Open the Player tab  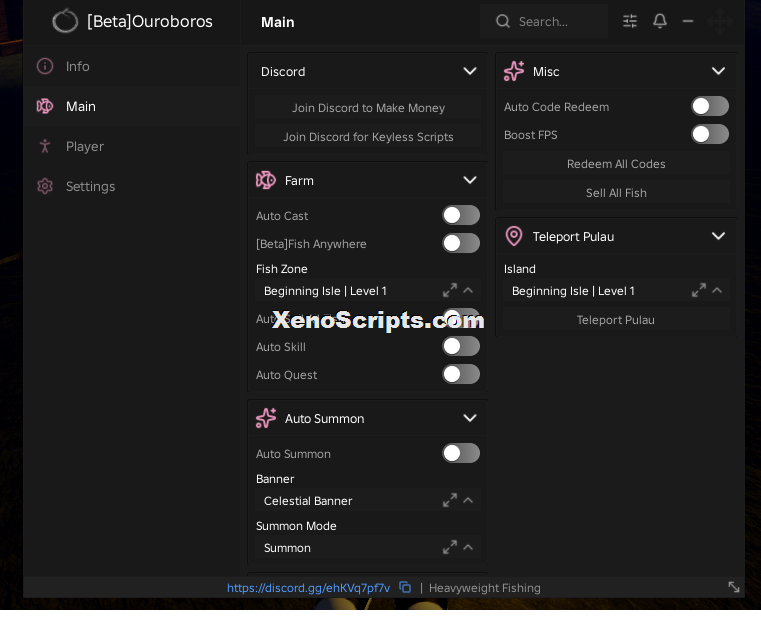pyautogui.click(x=132, y=146)
